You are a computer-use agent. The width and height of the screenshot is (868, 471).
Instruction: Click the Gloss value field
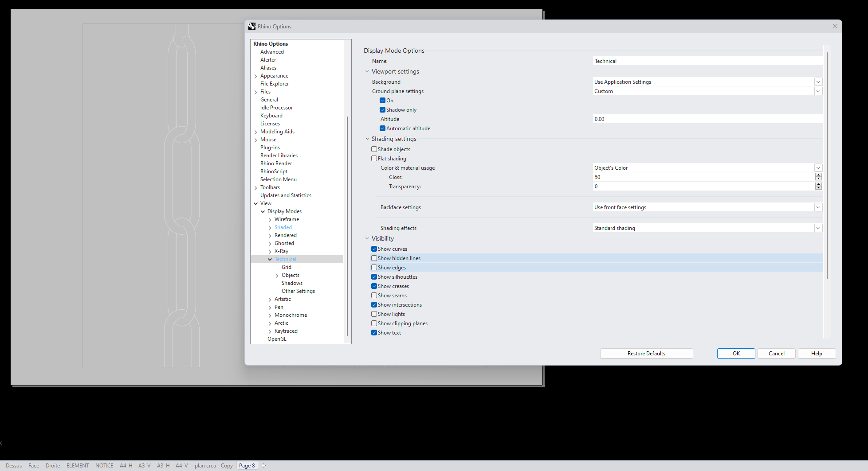[704, 177]
